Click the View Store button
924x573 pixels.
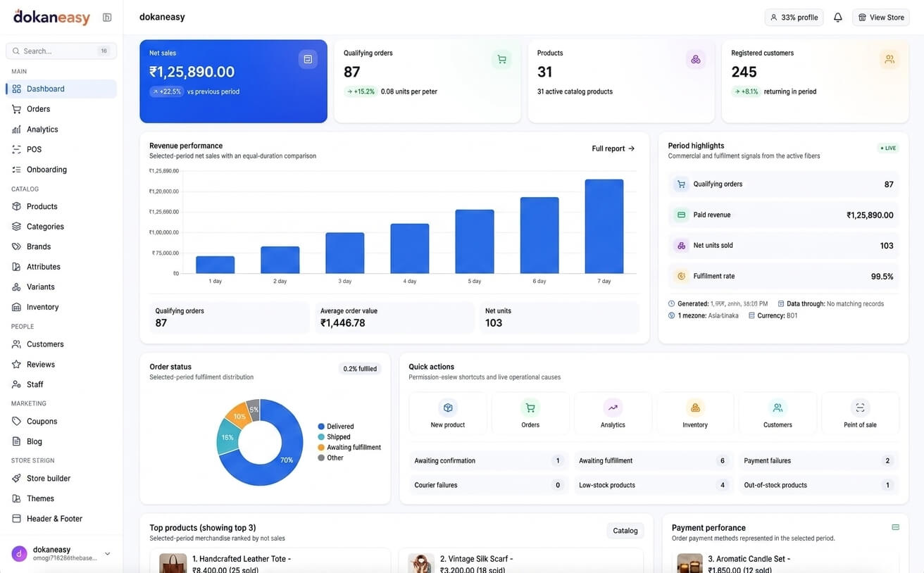(x=880, y=17)
